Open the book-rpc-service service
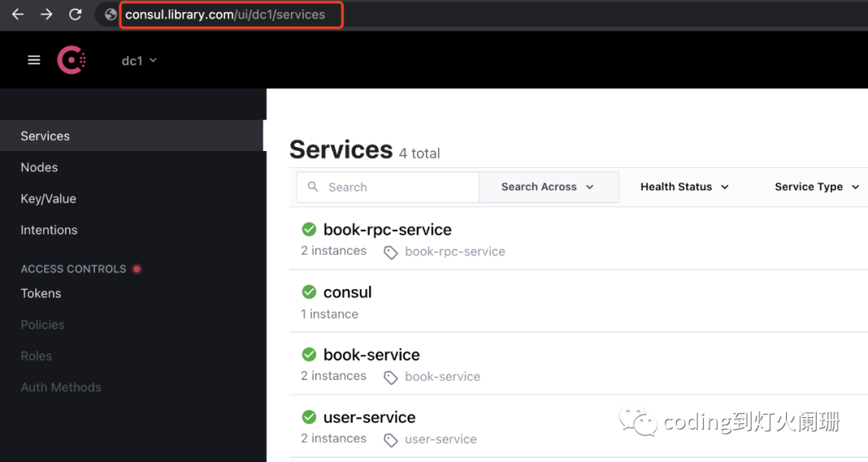The image size is (868, 462). (x=387, y=229)
